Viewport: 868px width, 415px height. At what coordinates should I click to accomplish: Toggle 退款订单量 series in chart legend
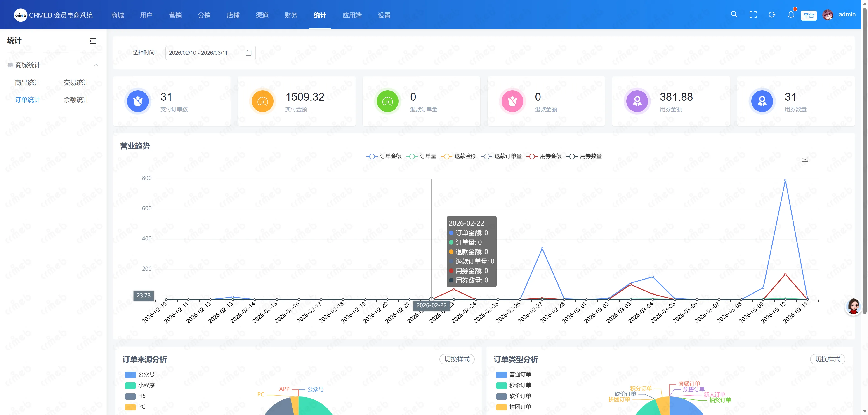501,156
